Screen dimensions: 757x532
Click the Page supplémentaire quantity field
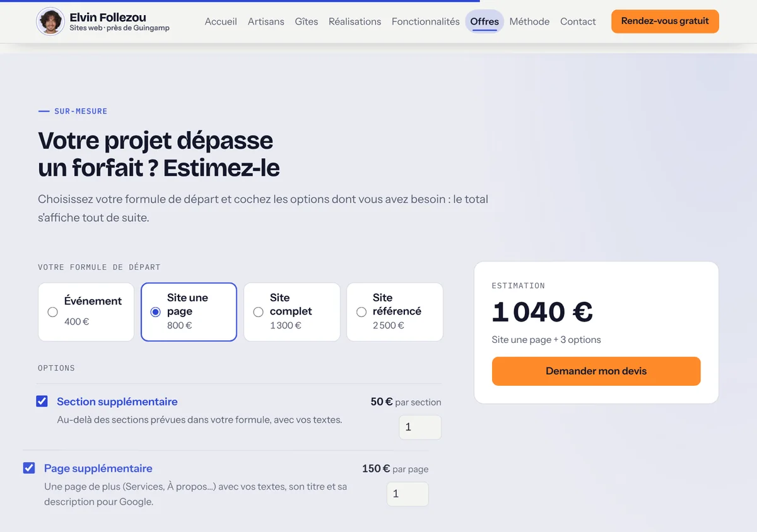pyautogui.click(x=408, y=494)
